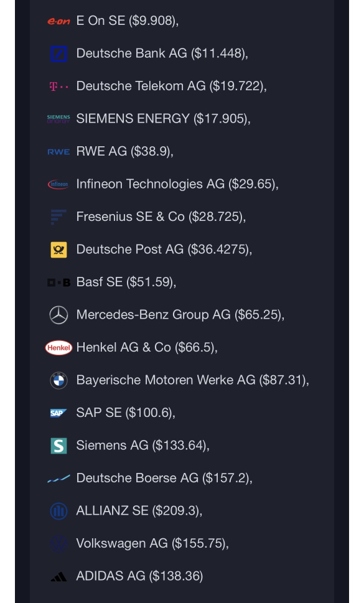Open the RWE logo icon

pos(58,152)
